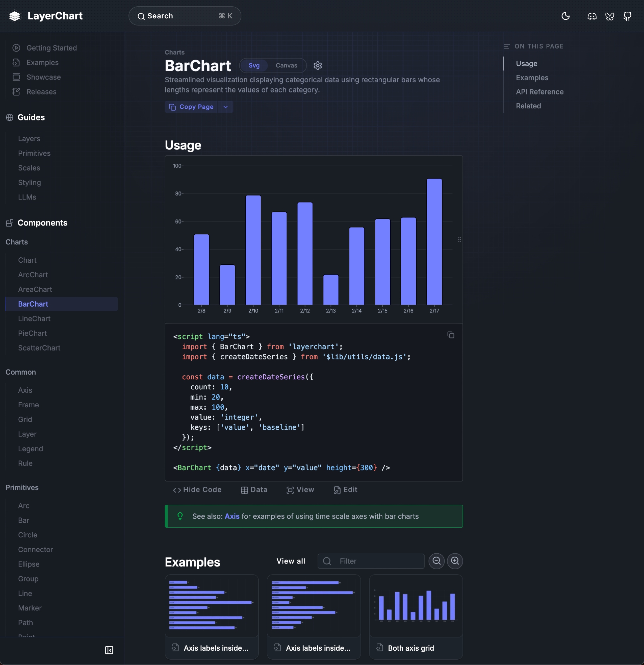Follow the Axis link in tip
The height and width of the screenshot is (665, 644).
[x=232, y=516]
